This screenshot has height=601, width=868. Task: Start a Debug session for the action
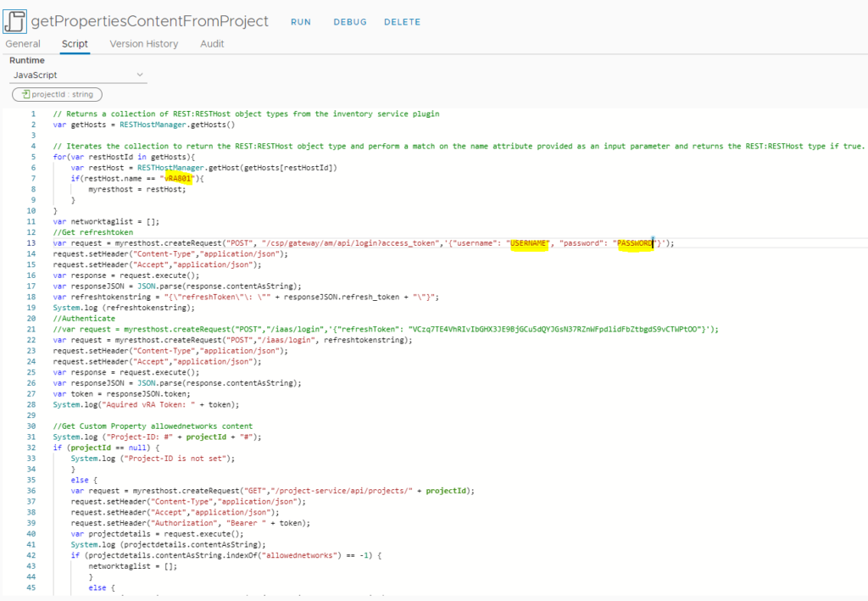pyautogui.click(x=349, y=22)
